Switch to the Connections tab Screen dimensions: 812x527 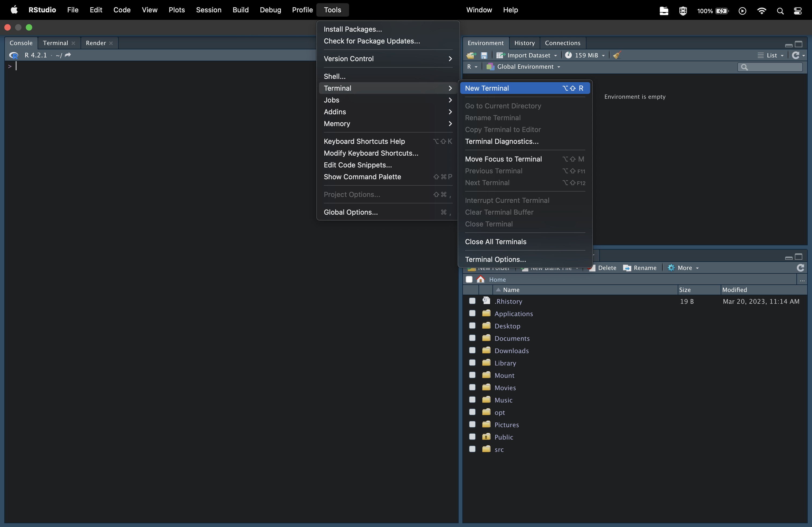pos(562,43)
